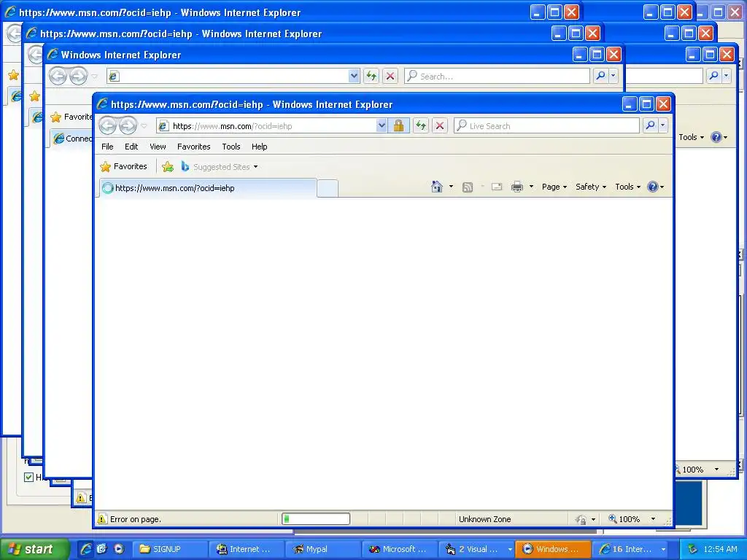Click the privacy report icon in the status bar
Image resolution: width=747 pixels, height=560 pixels.
click(581, 519)
